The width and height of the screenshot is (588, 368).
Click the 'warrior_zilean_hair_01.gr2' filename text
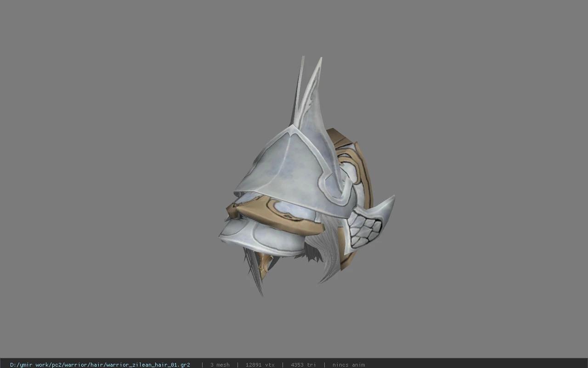148,365
